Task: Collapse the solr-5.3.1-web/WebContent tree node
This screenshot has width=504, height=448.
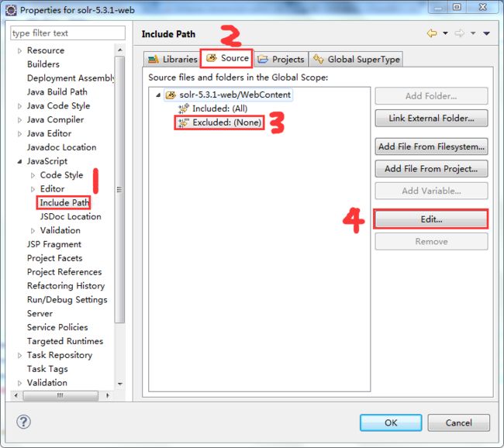Action: point(158,95)
